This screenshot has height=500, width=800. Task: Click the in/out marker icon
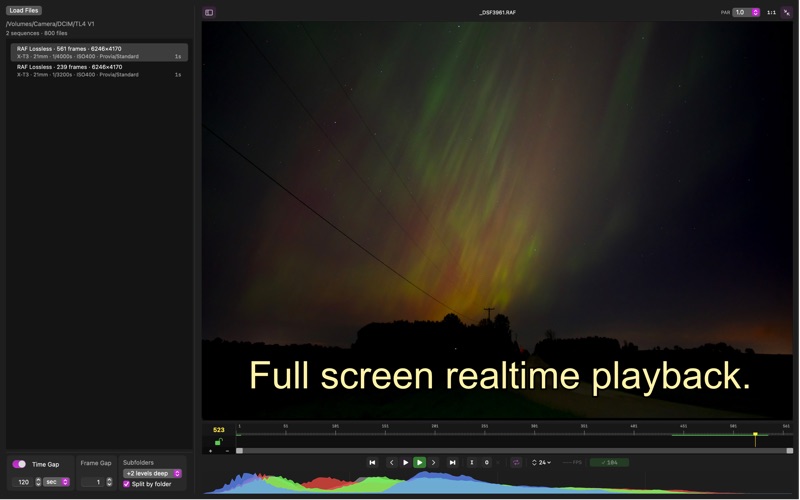[471, 462]
